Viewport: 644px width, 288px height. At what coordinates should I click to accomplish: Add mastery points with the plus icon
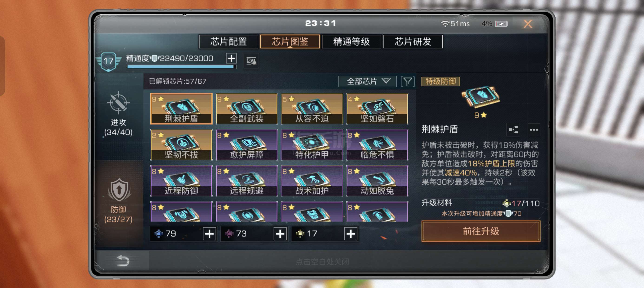[231, 58]
